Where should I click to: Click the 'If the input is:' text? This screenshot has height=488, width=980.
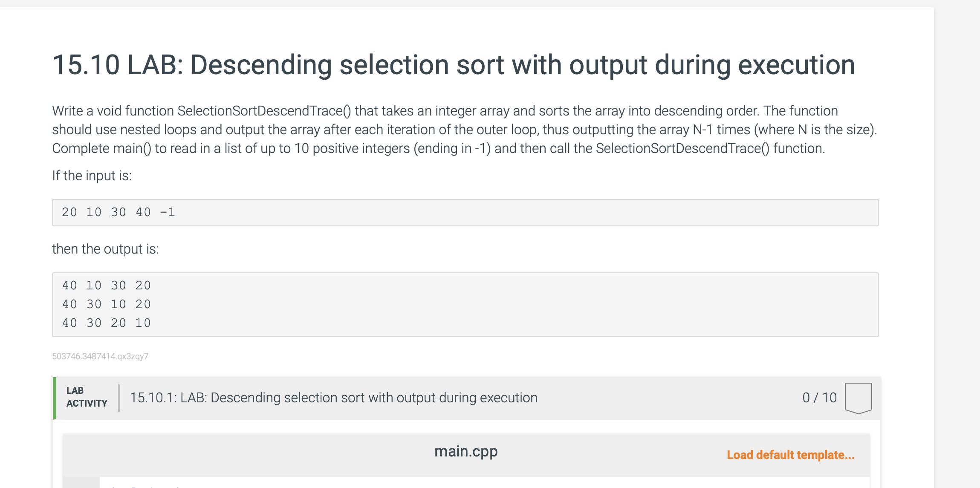(x=92, y=176)
